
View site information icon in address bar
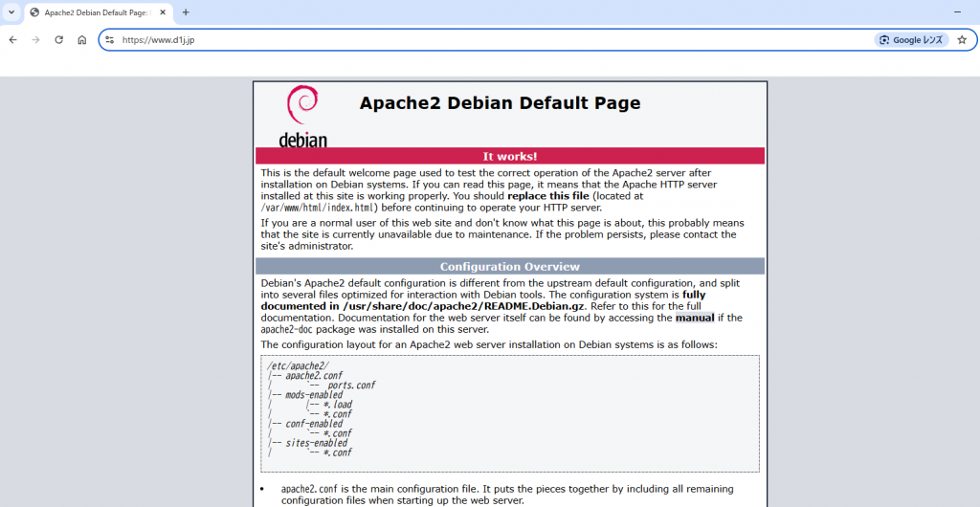[109, 40]
